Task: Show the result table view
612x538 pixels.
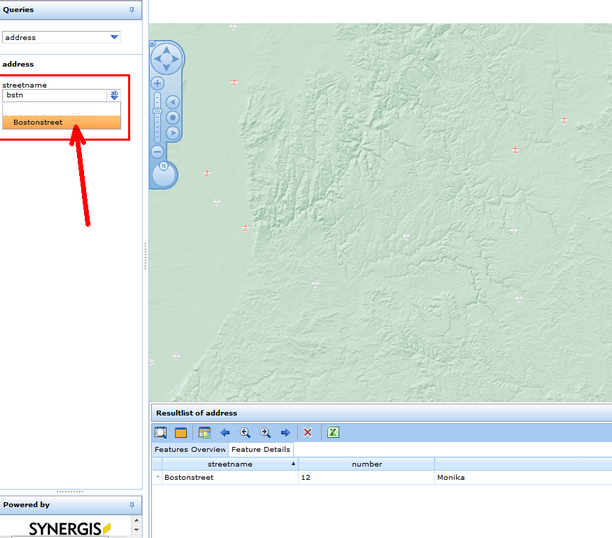Action: 181,433
